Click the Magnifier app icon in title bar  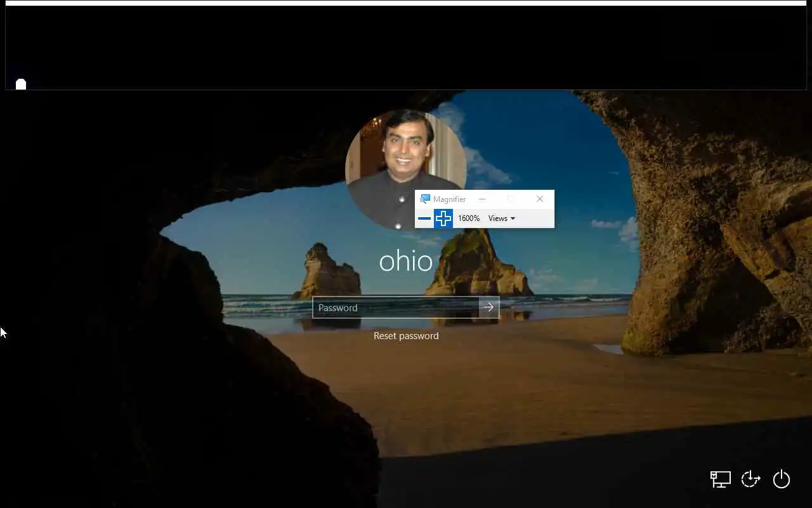425,199
